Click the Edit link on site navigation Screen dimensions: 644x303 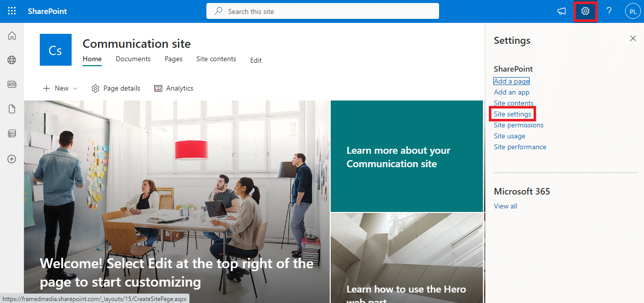256,60
